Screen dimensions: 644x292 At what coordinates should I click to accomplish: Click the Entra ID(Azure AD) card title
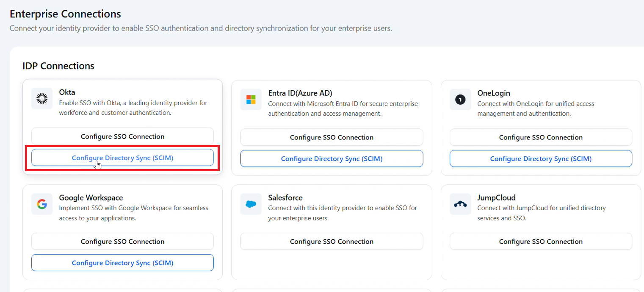tap(300, 93)
